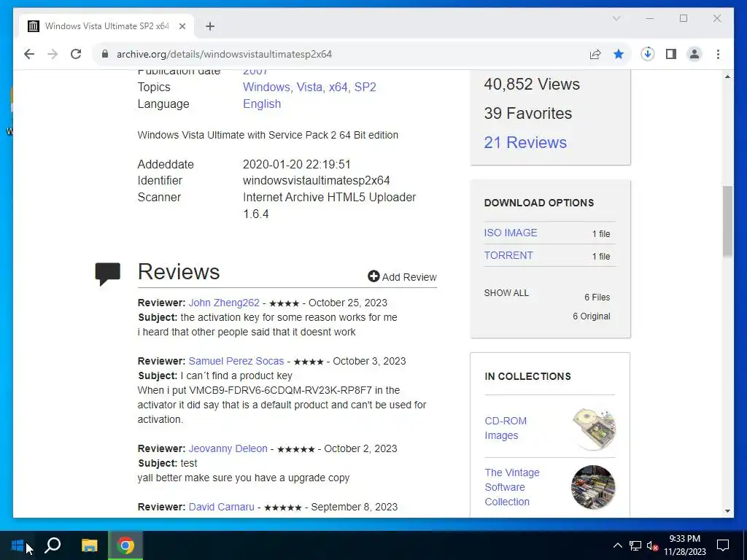Open The Vintage Software Collection link
Screen dimensions: 747x560
pos(511,487)
